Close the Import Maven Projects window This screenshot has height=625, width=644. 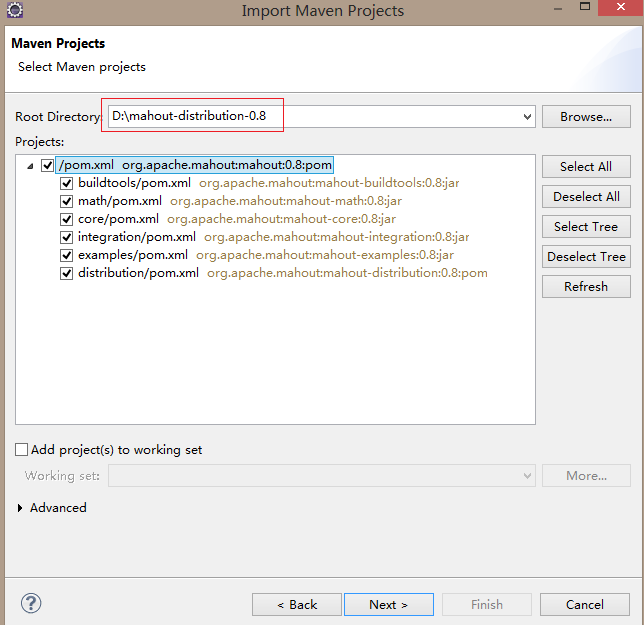pyautogui.click(x=621, y=7)
